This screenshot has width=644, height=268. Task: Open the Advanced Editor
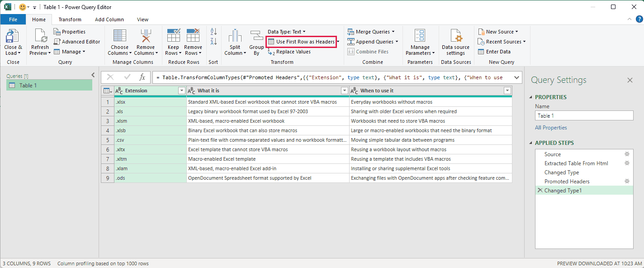pyautogui.click(x=77, y=42)
